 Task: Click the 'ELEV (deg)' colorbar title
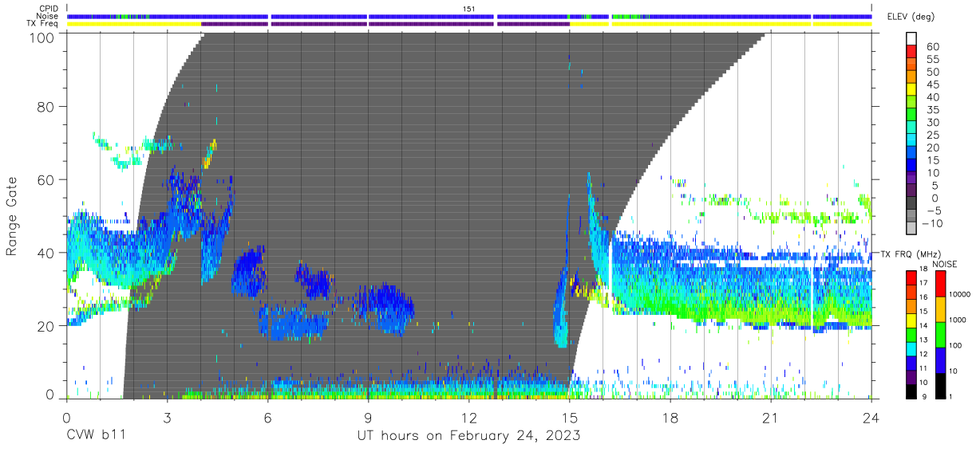tap(911, 17)
